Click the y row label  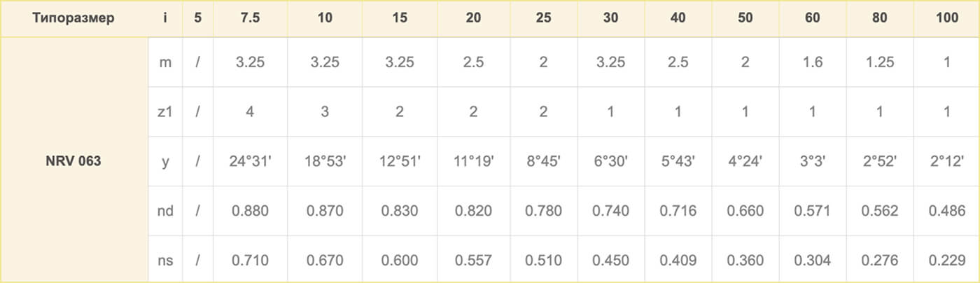pos(165,161)
